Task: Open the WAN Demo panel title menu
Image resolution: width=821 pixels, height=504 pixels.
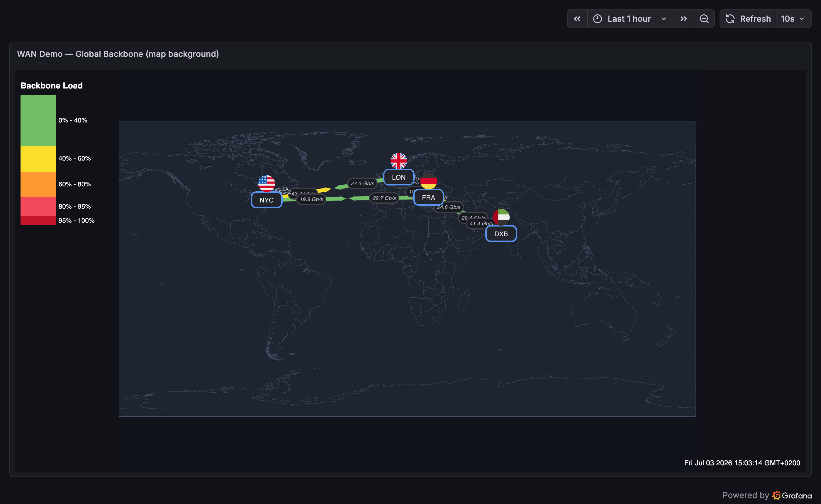Action: (x=118, y=54)
